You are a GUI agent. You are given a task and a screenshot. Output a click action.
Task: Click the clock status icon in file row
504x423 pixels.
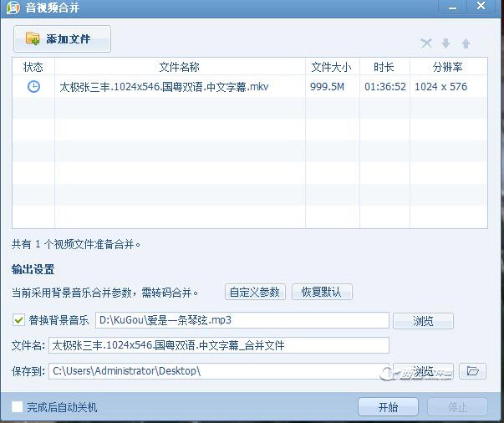pos(33,86)
